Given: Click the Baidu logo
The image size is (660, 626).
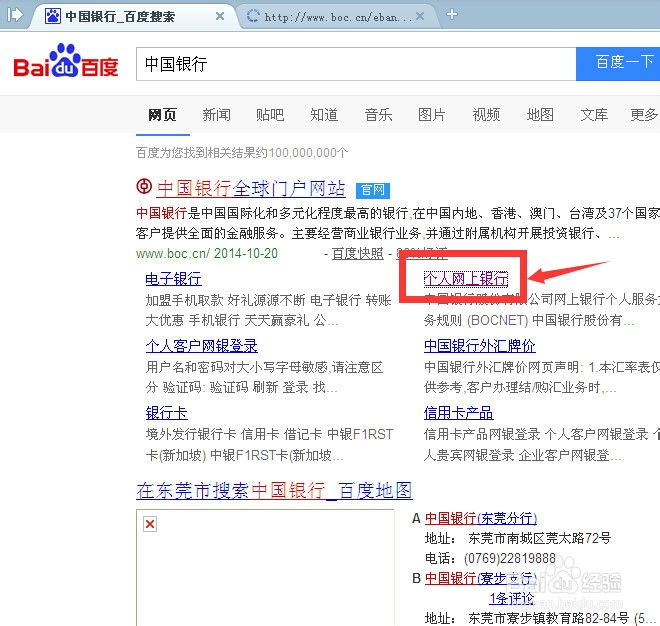Looking at the screenshot, I should pos(66,61).
